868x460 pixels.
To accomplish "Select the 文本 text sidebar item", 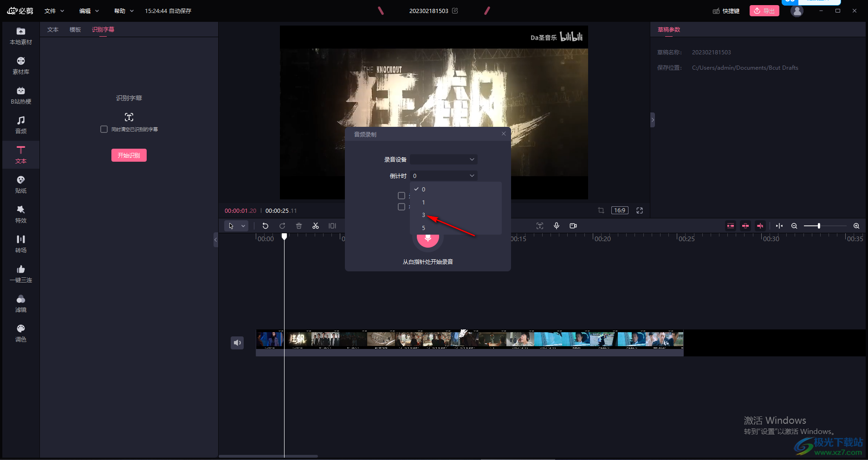I will [x=21, y=155].
